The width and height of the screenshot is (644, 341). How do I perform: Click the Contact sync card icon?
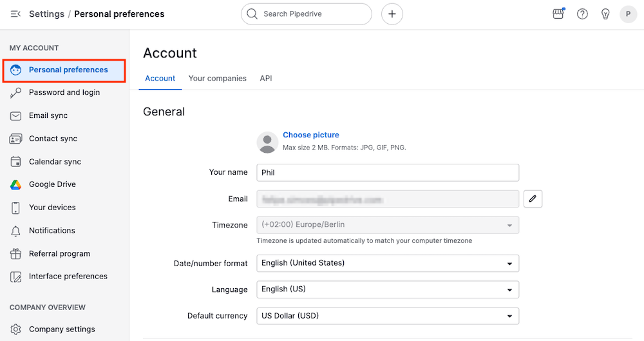click(x=15, y=139)
